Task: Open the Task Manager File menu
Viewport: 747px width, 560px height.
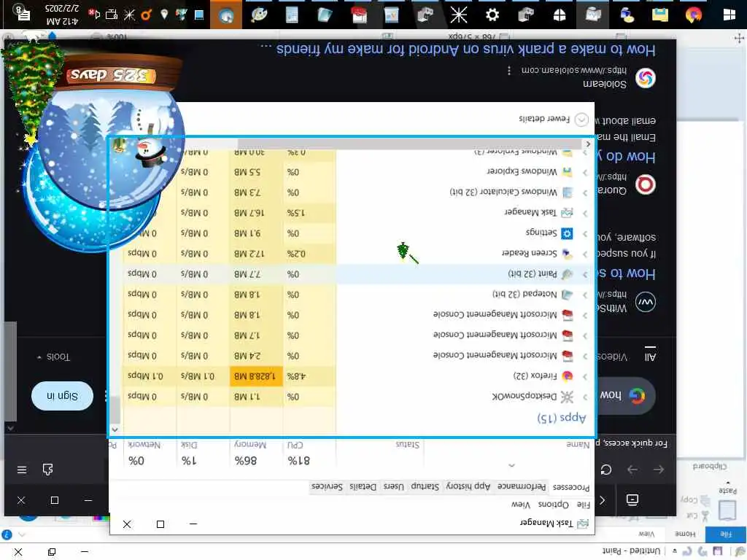Action: pos(583,505)
